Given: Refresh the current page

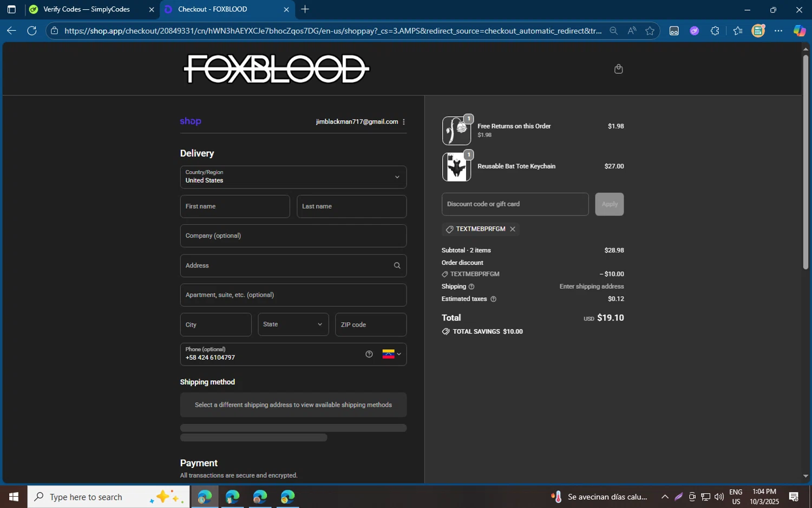Looking at the screenshot, I should (x=32, y=31).
